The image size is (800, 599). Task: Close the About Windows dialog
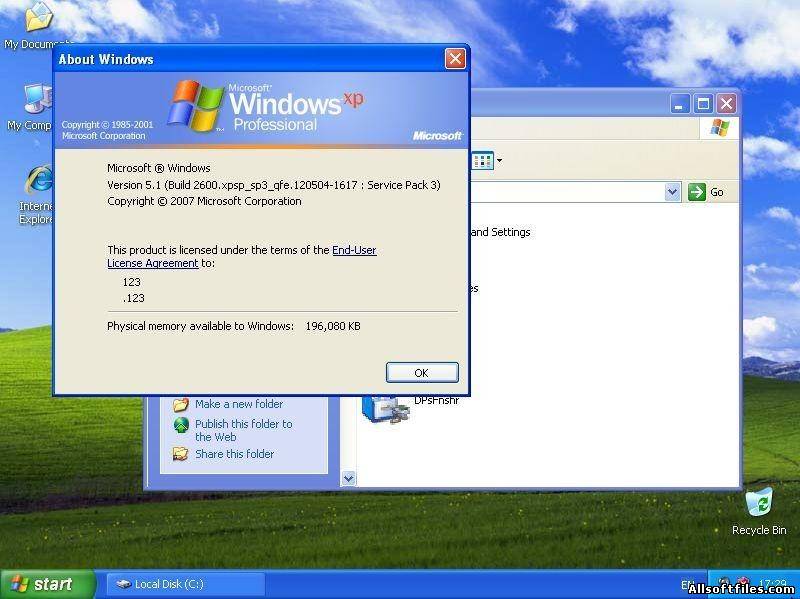(x=455, y=59)
